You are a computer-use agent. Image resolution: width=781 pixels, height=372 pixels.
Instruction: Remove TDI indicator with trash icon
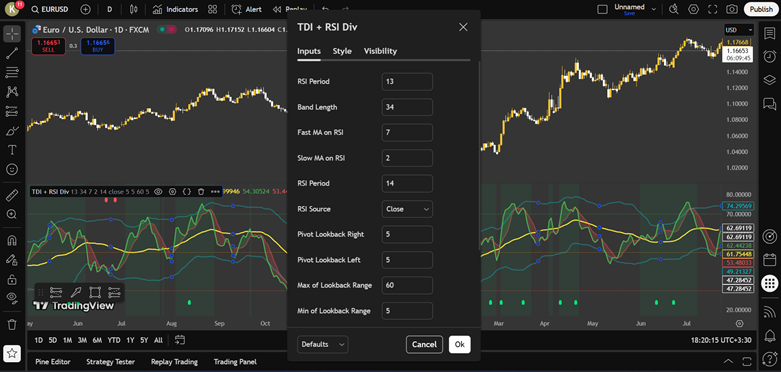[x=201, y=191]
